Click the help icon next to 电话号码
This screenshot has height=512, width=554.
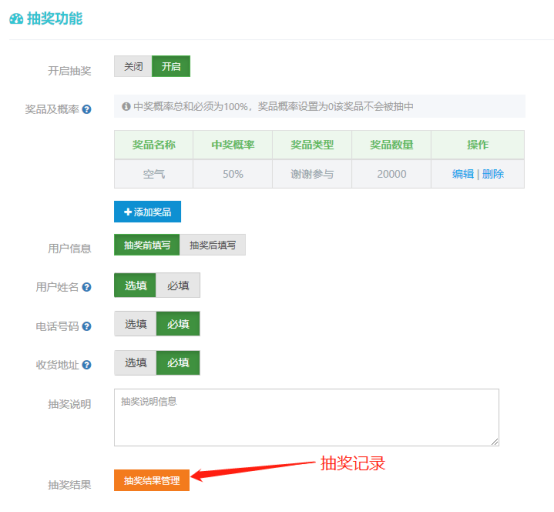point(87,326)
